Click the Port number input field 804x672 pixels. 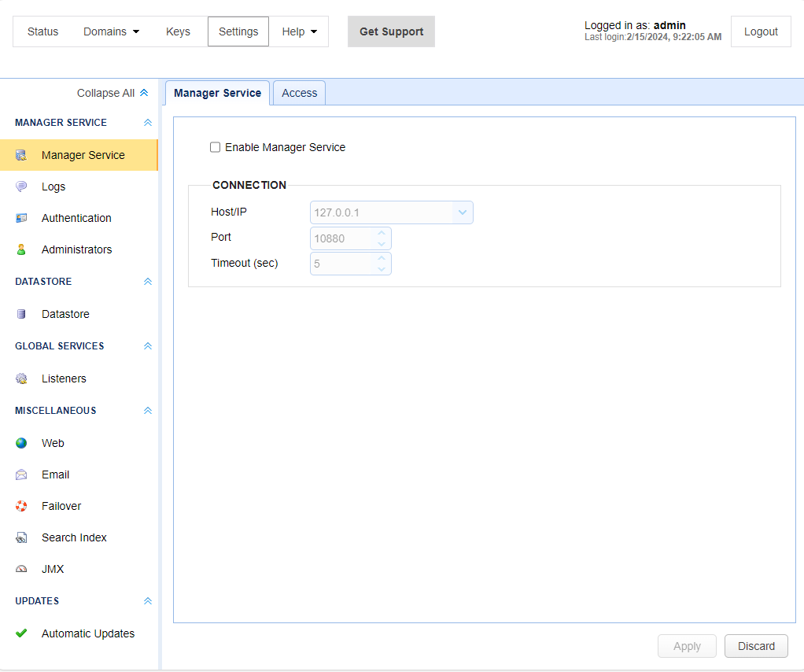pos(343,238)
